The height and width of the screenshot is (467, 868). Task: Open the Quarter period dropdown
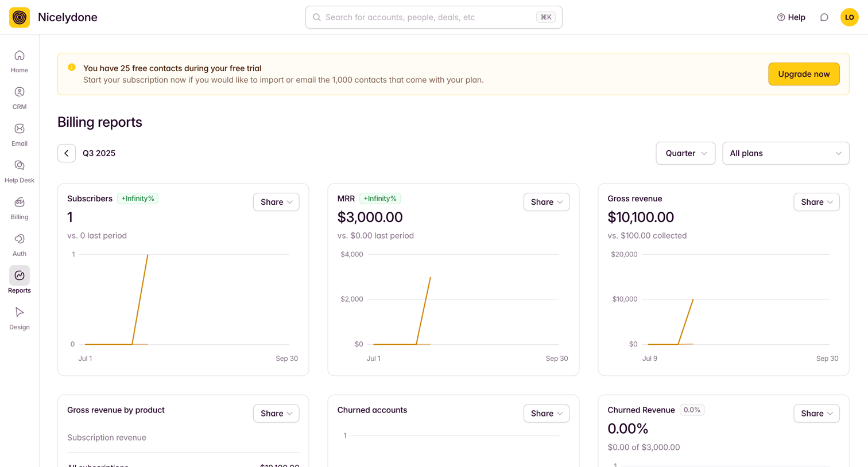pyautogui.click(x=685, y=153)
